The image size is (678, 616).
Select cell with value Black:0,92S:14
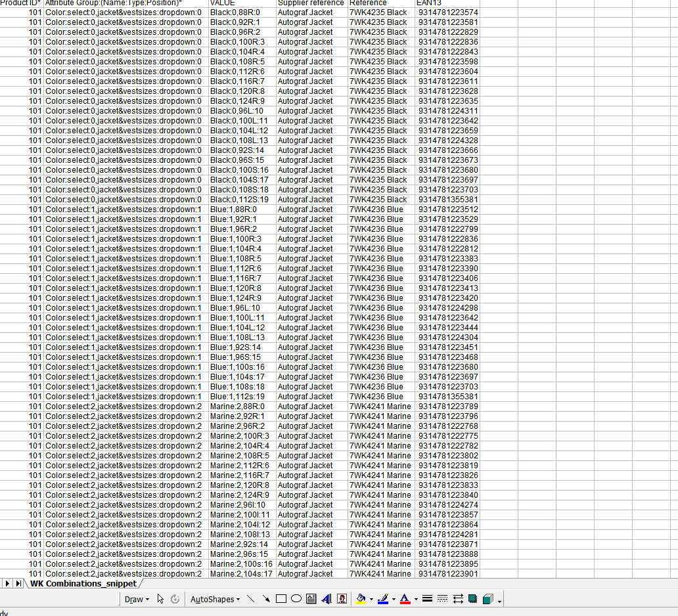click(x=242, y=150)
